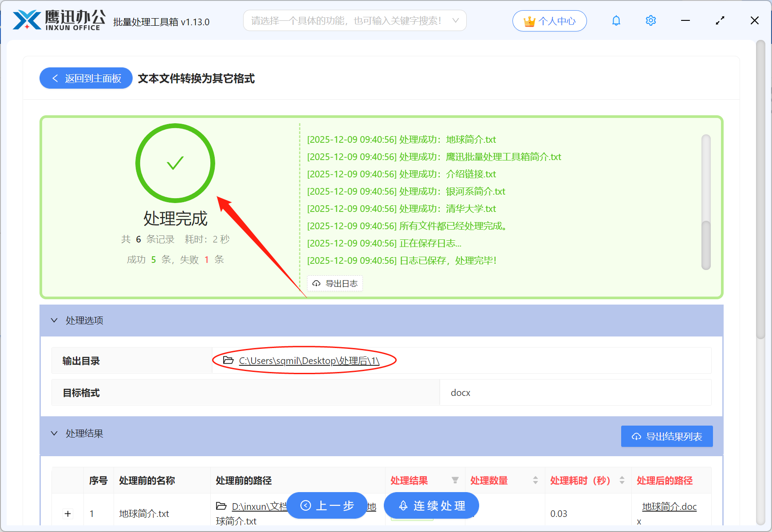
Task: Click the 导出结果列表 button
Action: [666, 436]
